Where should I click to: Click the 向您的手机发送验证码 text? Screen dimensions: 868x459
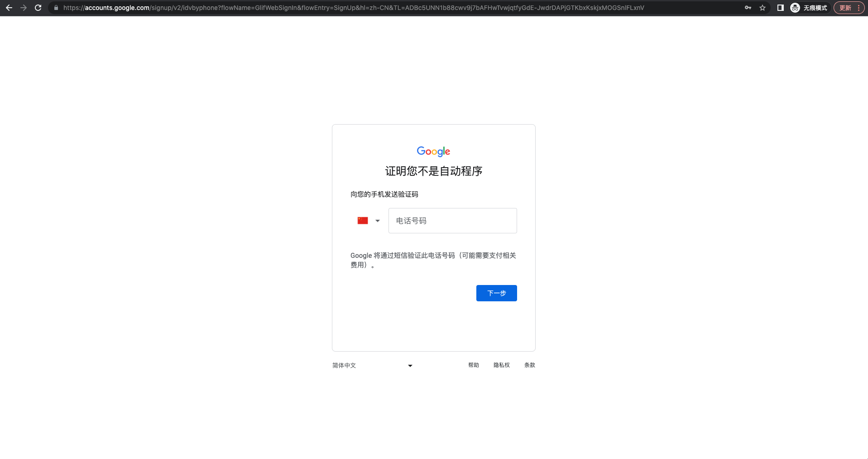click(x=384, y=194)
